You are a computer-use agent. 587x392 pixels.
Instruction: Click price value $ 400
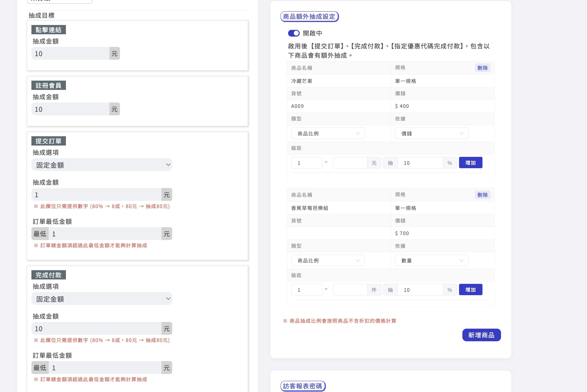pos(402,106)
